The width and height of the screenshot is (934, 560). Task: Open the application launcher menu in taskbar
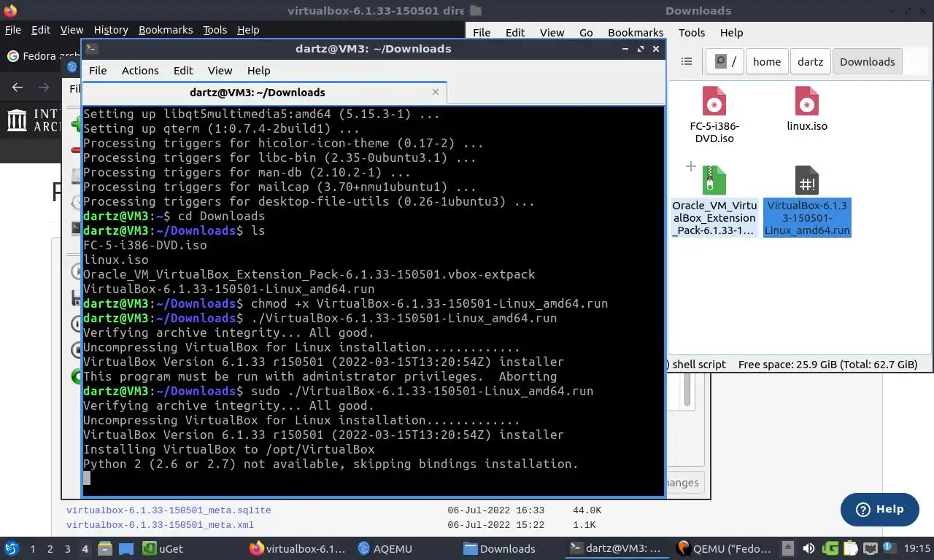coord(11,548)
